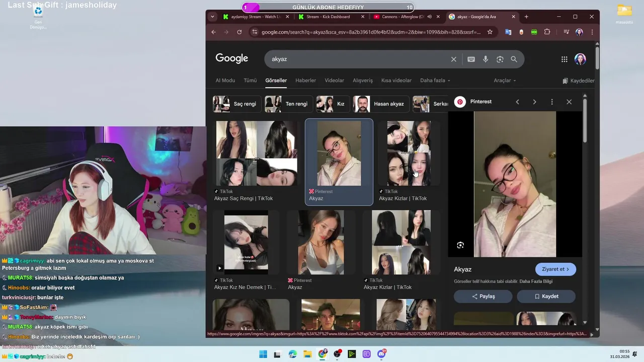Screen dimensions: 644x362
Task: Select the AI Modu search tab
Action: (225, 80)
